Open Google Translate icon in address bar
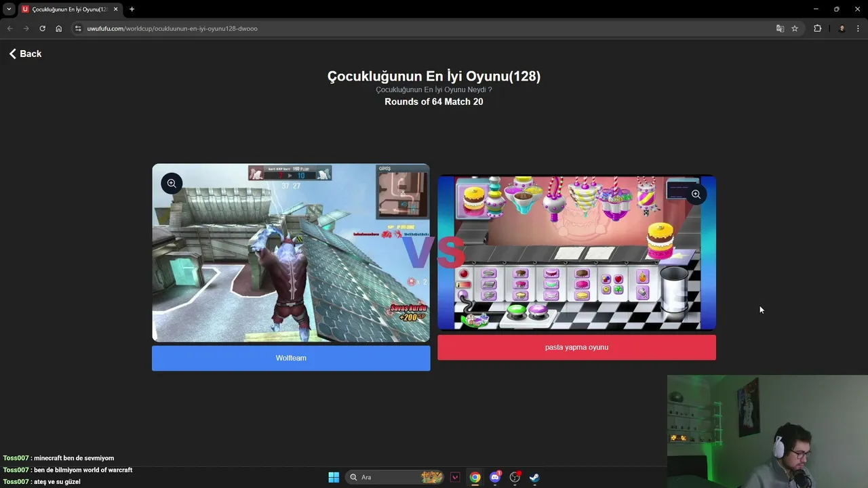 (780, 28)
